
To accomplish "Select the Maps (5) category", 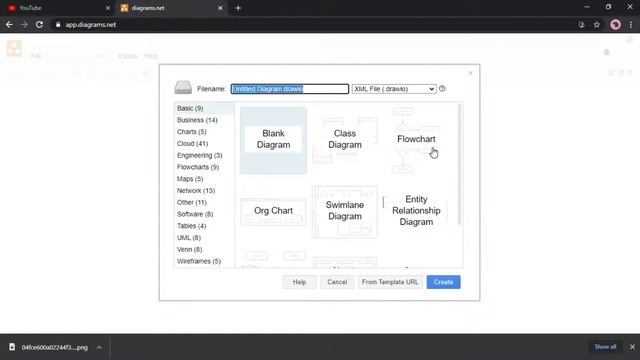I will click(x=204, y=179).
